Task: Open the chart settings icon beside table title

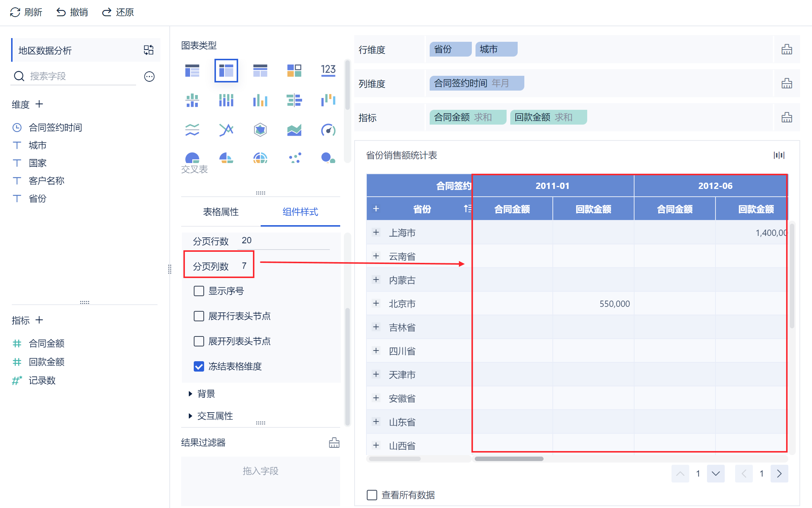Action: click(779, 155)
